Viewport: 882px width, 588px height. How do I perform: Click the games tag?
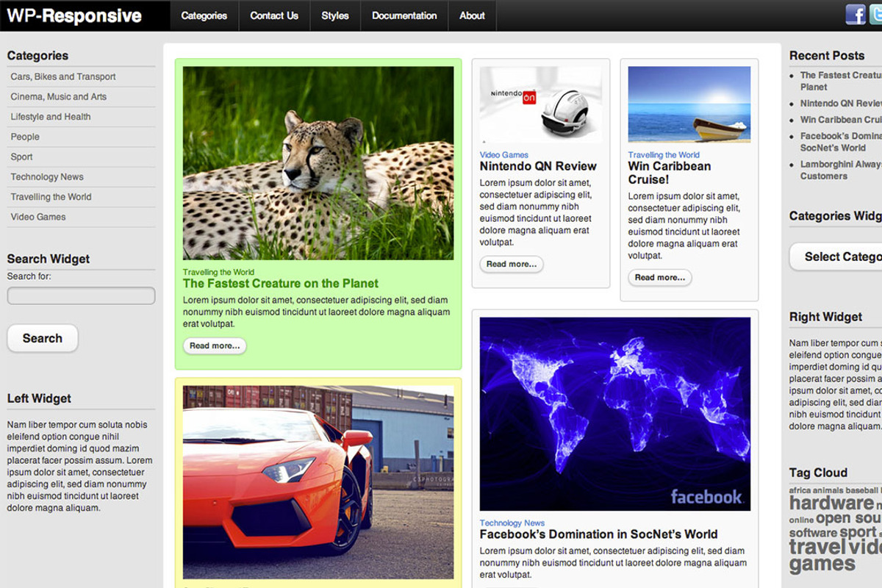(822, 564)
